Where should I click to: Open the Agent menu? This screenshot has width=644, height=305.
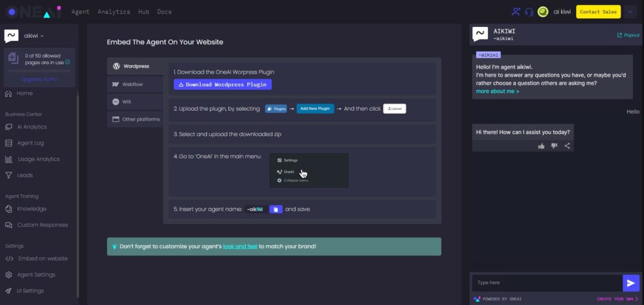80,12
